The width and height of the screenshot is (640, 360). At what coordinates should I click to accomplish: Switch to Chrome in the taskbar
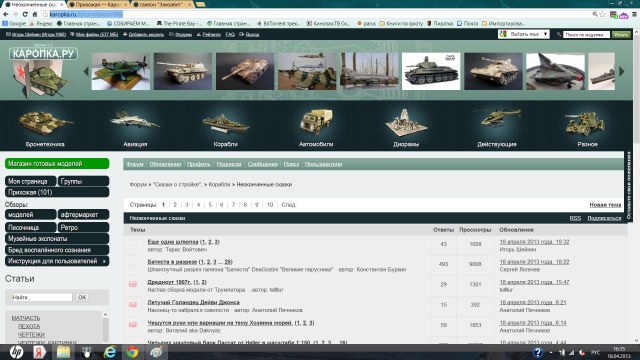click(x=132, y=352)
